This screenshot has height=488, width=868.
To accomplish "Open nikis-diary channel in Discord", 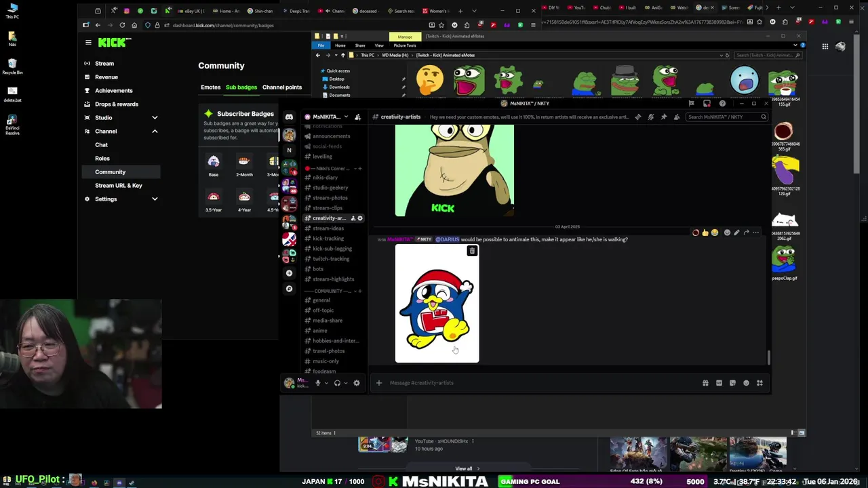I will 325,178.
